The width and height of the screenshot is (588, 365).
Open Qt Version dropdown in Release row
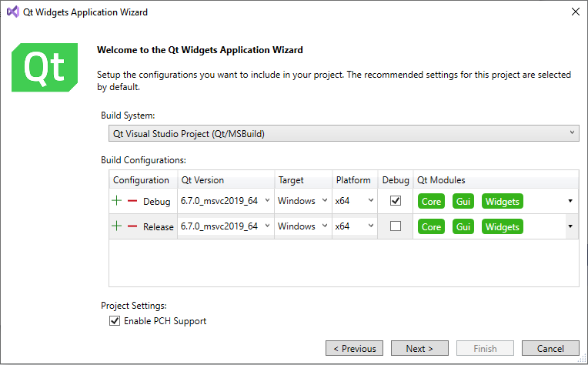226,226
